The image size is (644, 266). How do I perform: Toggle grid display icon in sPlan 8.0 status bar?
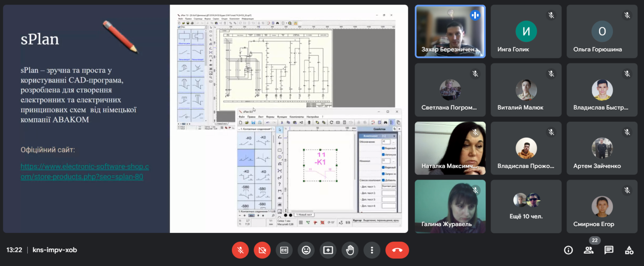tap(301, 222)
